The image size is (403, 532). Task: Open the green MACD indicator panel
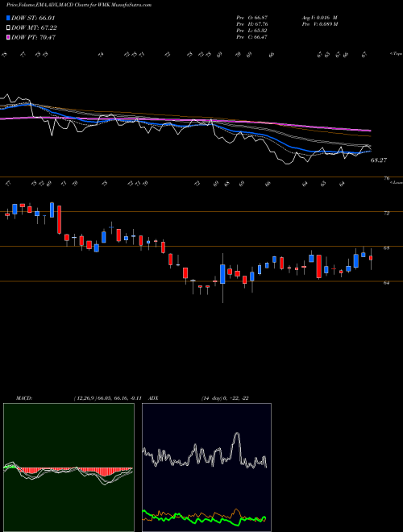click(69, 468)
